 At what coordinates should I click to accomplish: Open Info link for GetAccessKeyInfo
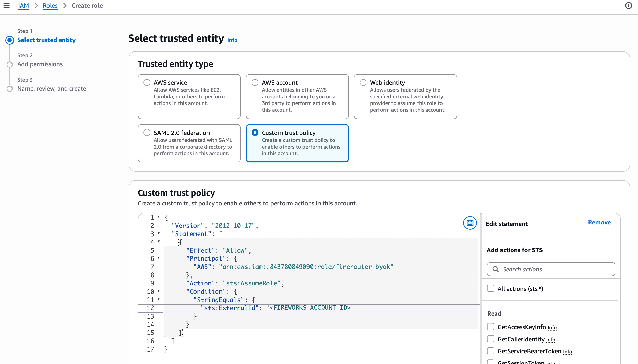(x=552, y=328)
